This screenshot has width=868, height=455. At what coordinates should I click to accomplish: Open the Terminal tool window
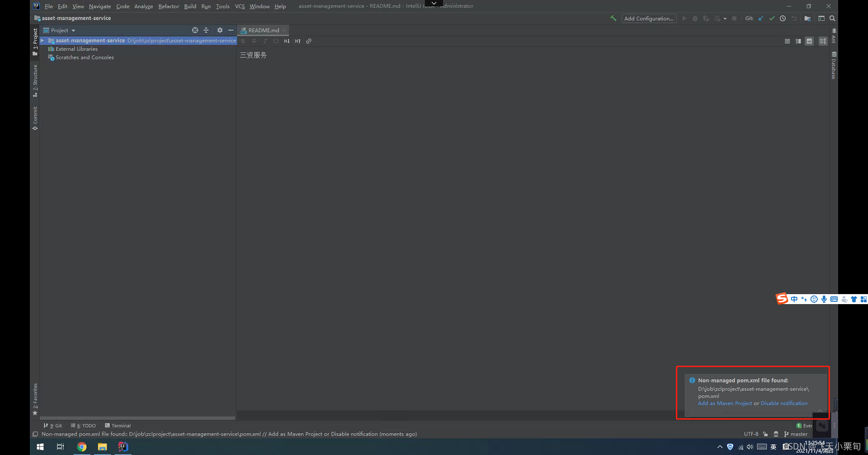[x=118, y=426]
